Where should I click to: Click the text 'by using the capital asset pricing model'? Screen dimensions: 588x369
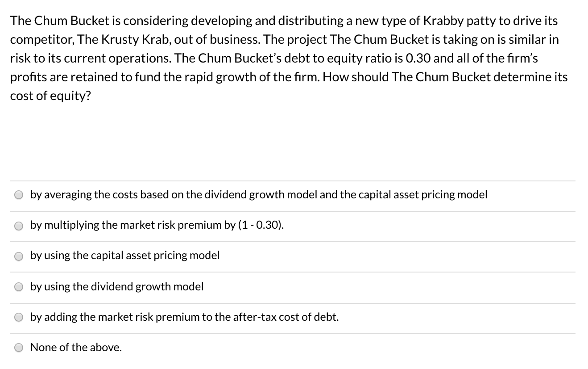tap(125, 255)
